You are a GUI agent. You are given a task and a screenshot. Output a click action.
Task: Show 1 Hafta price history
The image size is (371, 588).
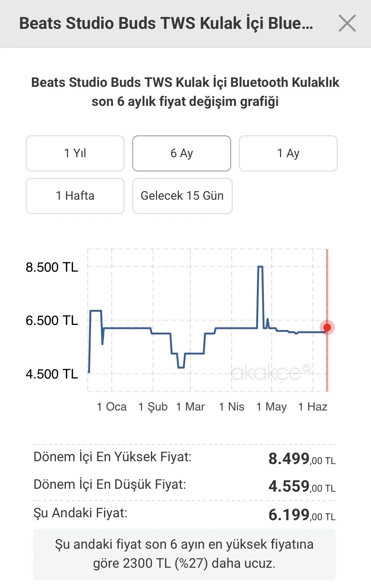(75, 196)
